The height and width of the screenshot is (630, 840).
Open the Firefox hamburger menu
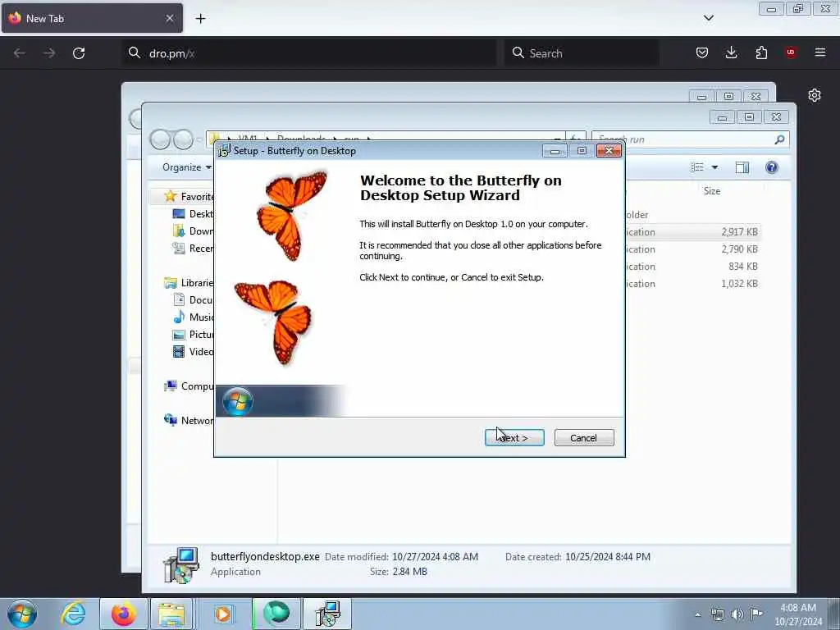click(819, 52)
